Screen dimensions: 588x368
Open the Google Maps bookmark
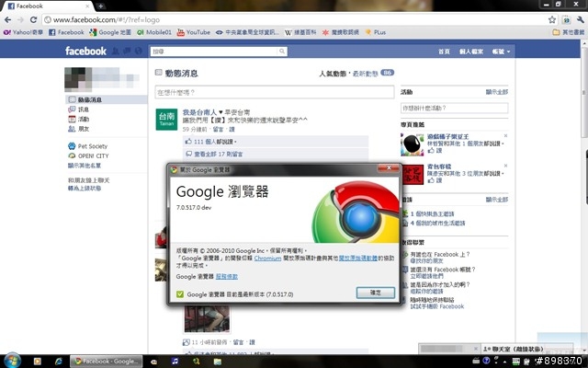[110, 32]
